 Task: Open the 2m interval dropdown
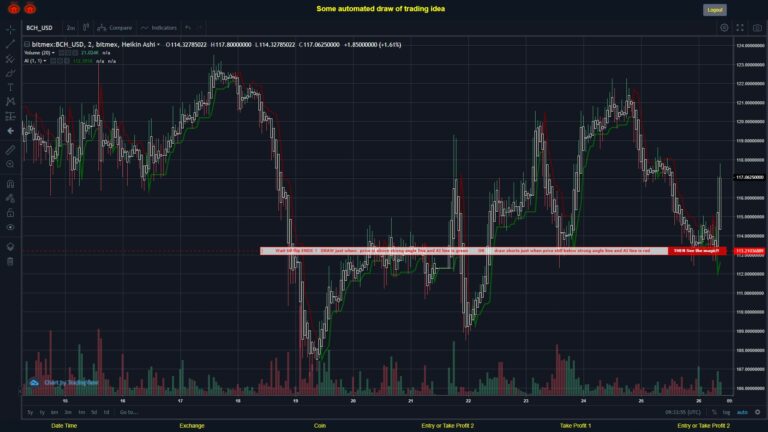(x=71, y=28)
